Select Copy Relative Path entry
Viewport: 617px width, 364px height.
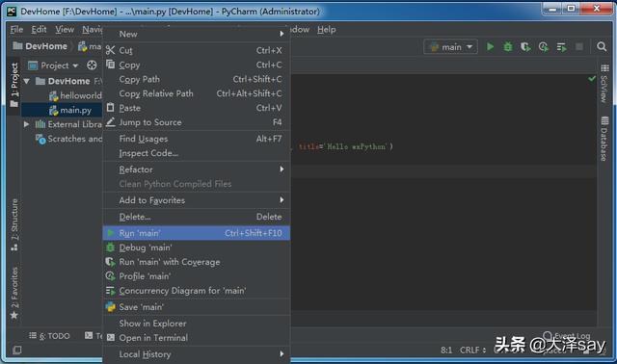click(x=197, y=93)
